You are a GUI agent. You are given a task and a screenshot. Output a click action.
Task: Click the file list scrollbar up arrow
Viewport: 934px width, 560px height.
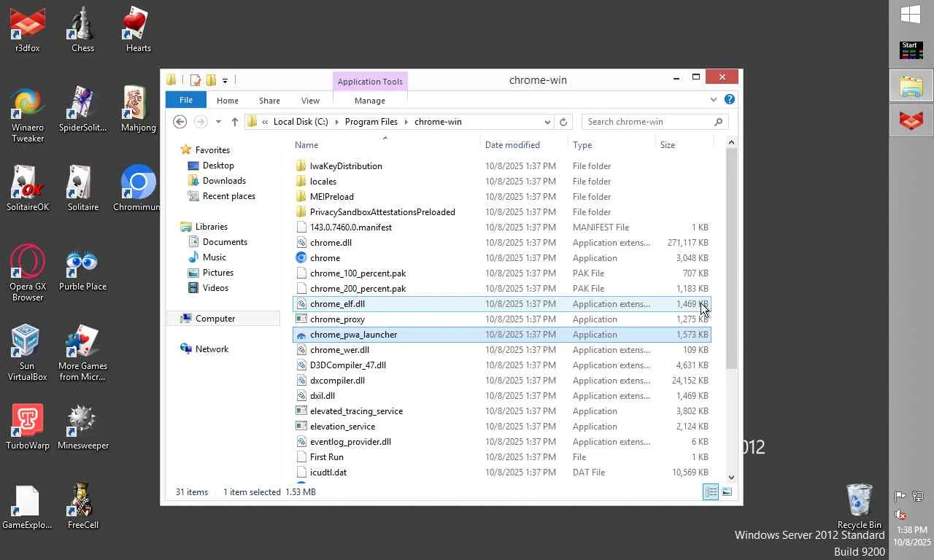pos(732,142)
